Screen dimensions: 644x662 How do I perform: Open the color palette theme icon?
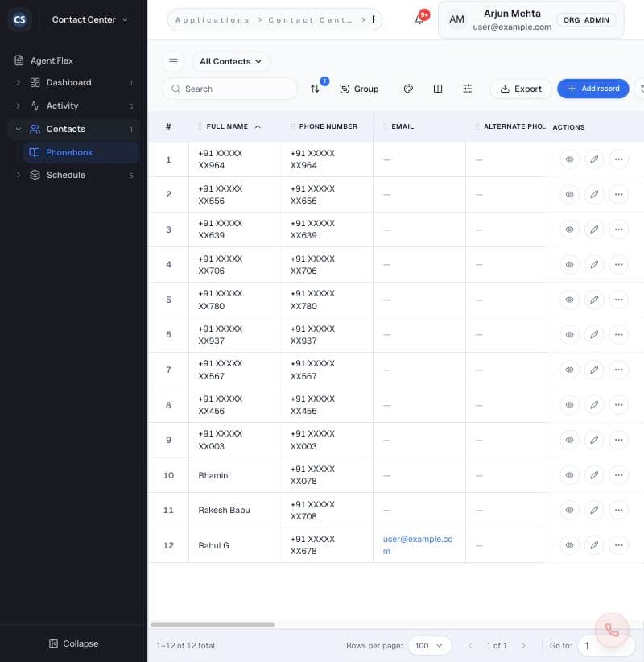408,89
